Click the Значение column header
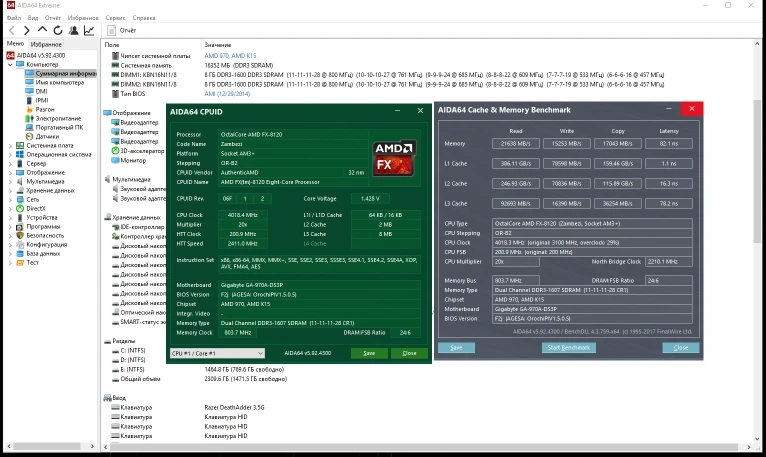Viewport: 766px width, 457px height. pos(217,44)
